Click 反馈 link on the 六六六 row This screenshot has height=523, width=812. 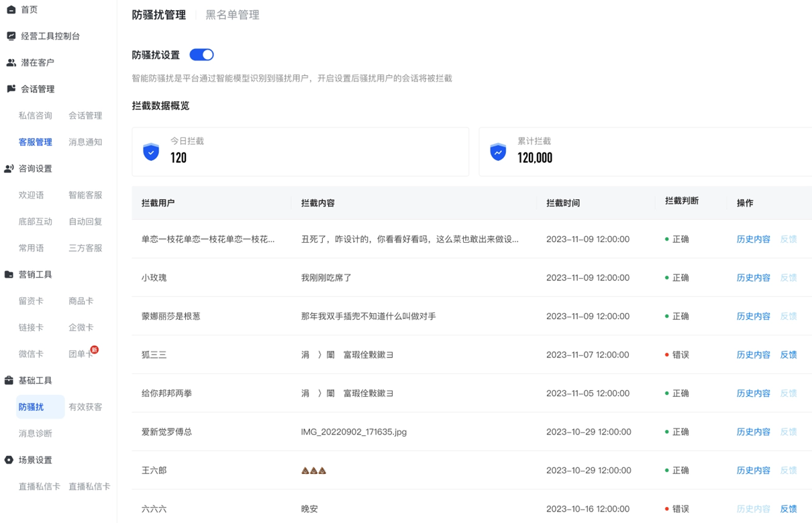pyautogui.click(x=789, y=508)
